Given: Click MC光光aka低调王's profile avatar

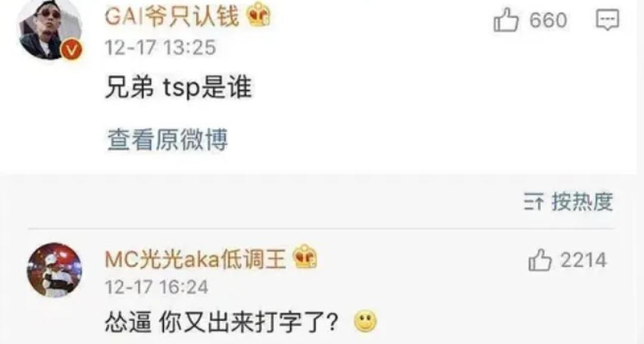Looking at the screenshot, I should [x=55, y=269].
